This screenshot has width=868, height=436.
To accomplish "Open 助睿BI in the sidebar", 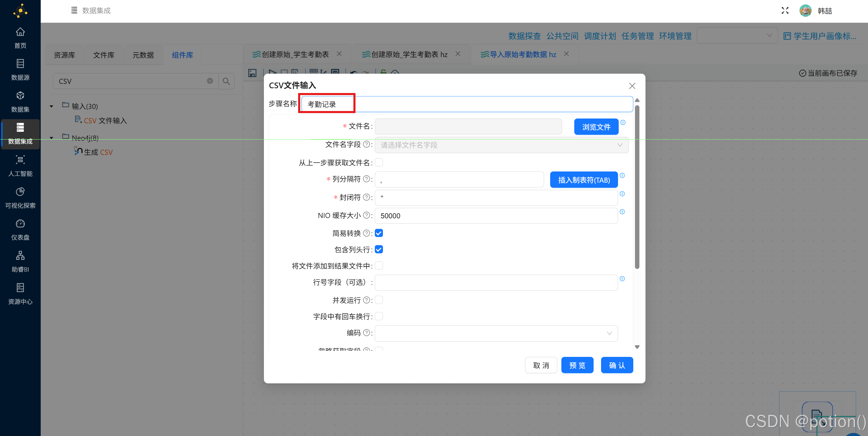I will point(20,262).
